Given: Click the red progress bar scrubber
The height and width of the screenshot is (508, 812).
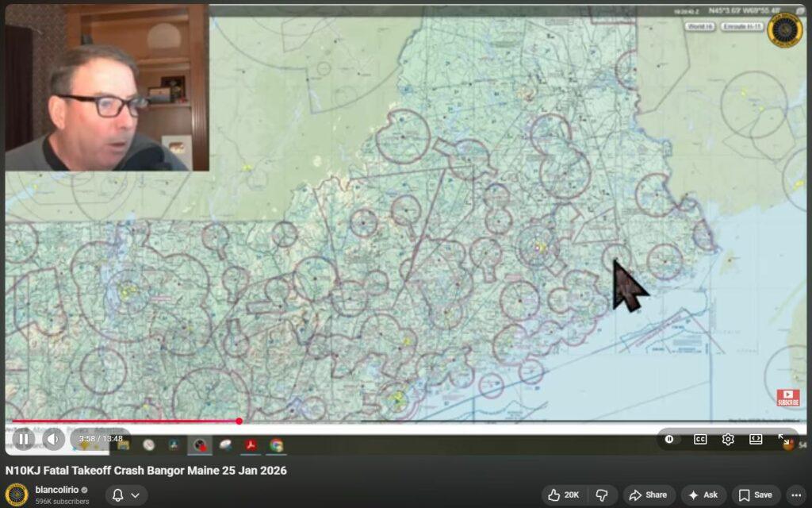Looking at the screenshot, I should click(x=239, y=421).
